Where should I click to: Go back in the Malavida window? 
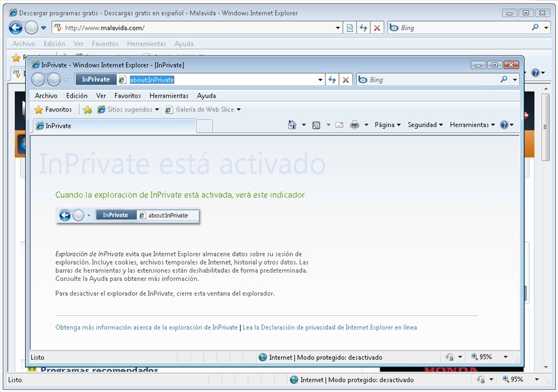click(15, 27)
